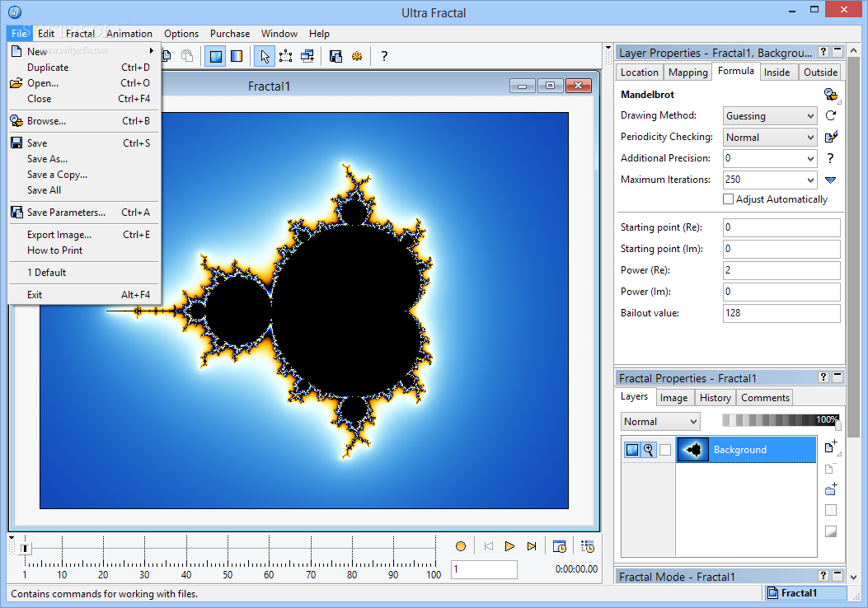The height and width of the screenshot is (608, 868).
Task: Click the transparency mask icon below folder
Action: pos(830,510)
